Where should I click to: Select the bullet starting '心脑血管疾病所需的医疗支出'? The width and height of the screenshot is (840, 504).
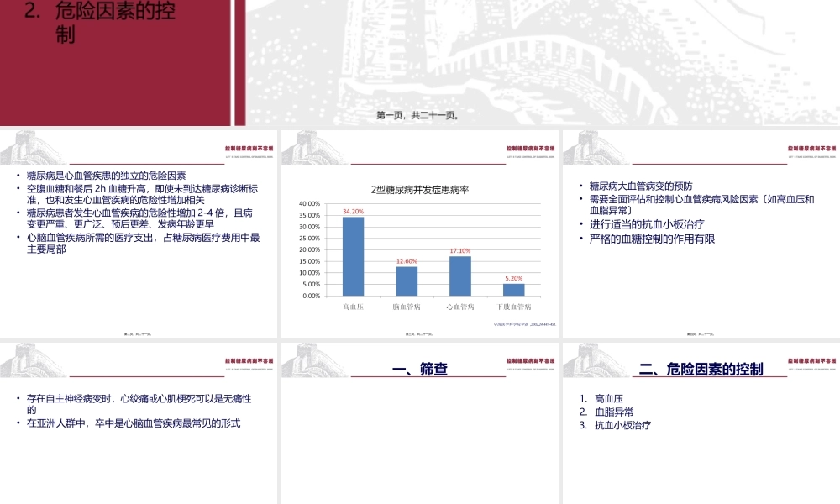pyautogui.click(x=144, y=243)
